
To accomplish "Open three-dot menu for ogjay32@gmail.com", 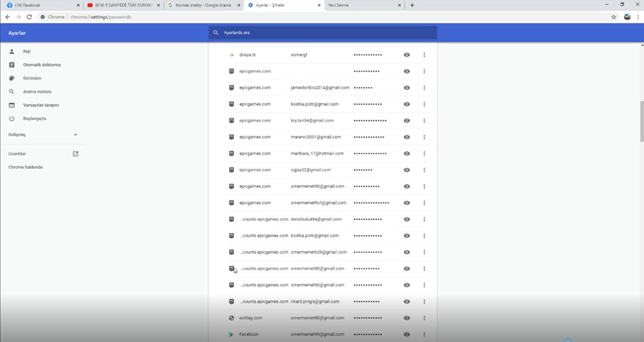I will tap(424, 170).
